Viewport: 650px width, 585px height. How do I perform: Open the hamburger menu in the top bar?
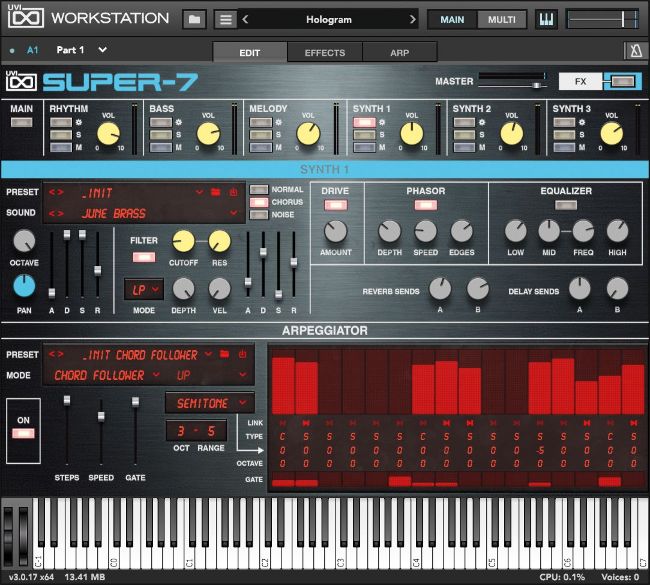(x=226, y=19)
